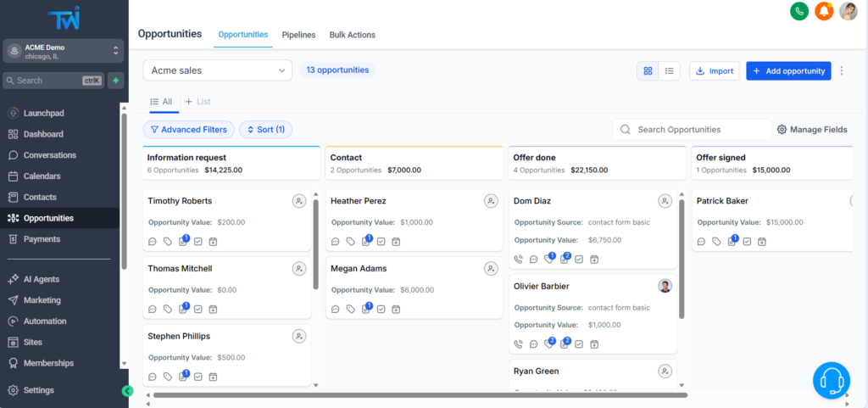
Task: Click the task checkbox icon on Megan Adams card
Action: coord(381,309)
